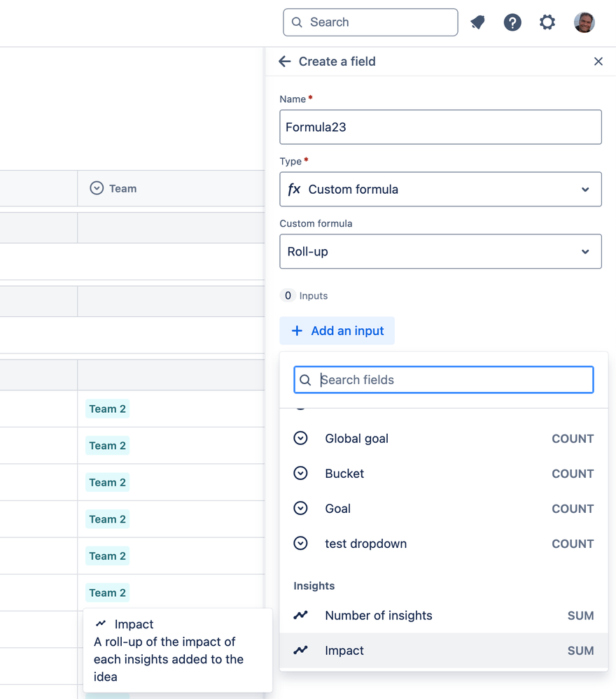Click the Number of insights trend icon

[x=300, y=616]
